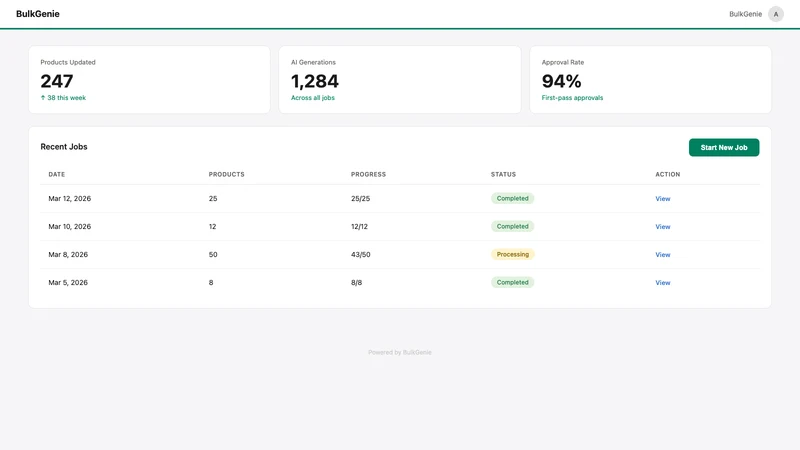Viewport: 800px width, 450px height.
Task: Click the DATE column header
Action: coord(57,174)
